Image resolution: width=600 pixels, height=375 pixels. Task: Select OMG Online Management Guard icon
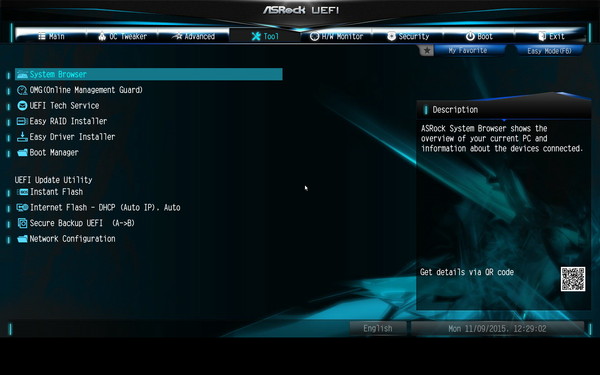(22, 90)
